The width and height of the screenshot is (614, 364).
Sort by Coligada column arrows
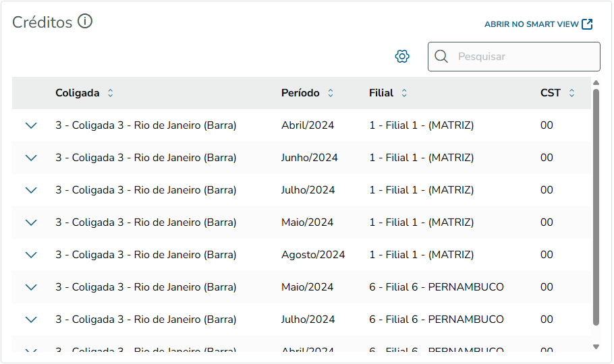coord(111,93)
